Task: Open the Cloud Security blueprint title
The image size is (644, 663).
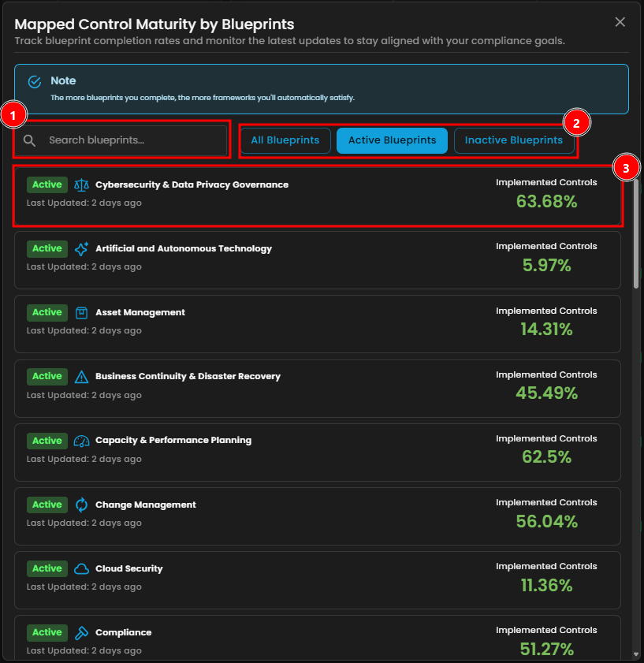Action: coord(128,568)
